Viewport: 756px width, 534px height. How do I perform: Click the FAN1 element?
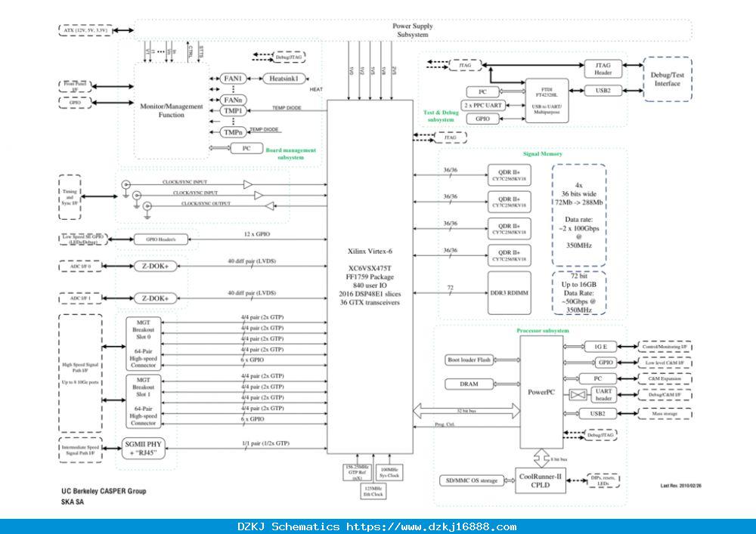(234, 79)
